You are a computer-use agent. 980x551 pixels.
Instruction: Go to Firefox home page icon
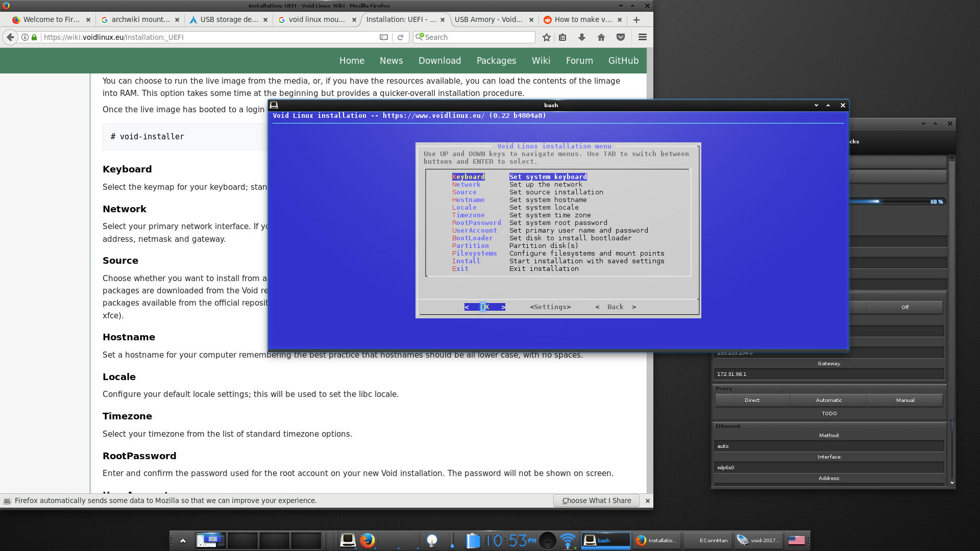click(x=601, y=37)
